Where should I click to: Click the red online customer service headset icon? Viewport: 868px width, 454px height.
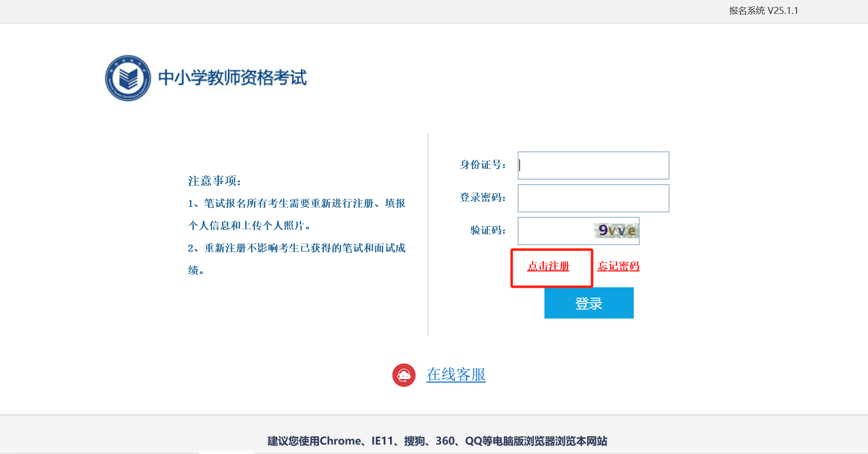tap(404, 375)
